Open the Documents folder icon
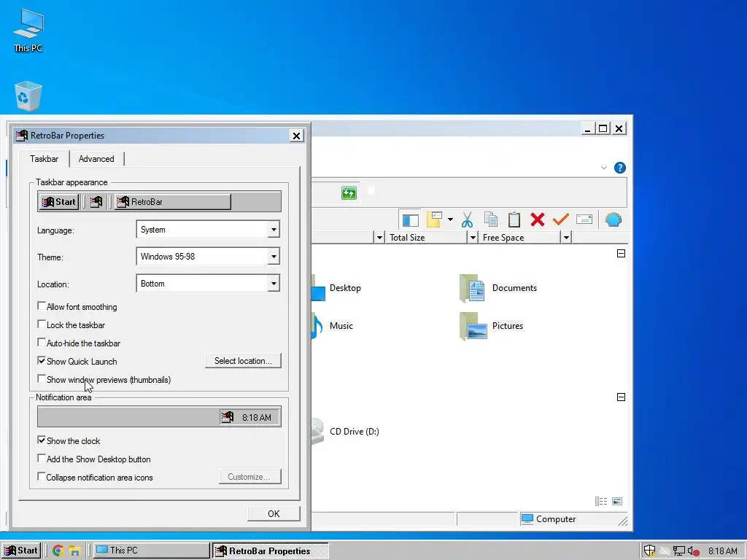Viewport: 747px width, 560px height. 472,288
